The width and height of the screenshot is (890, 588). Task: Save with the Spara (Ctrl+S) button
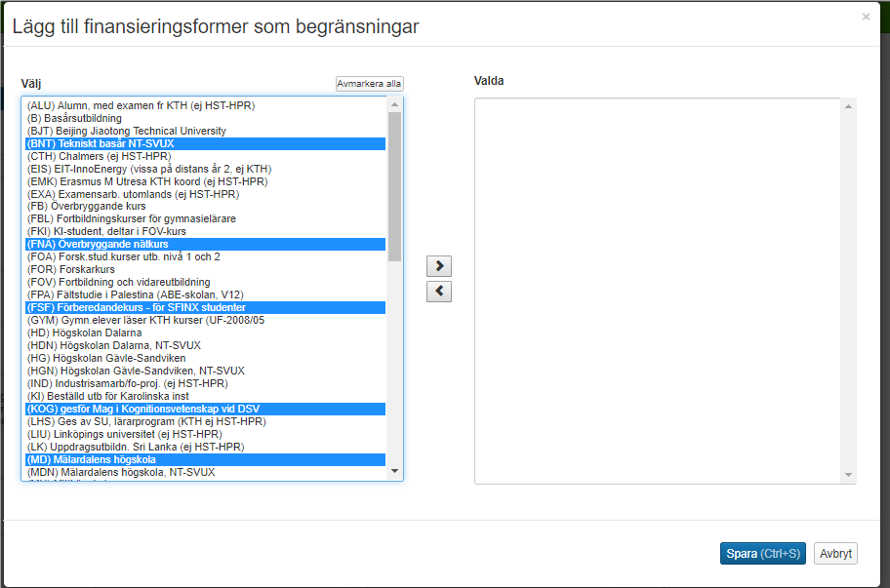pyautogui.click(x=762, y=554)
